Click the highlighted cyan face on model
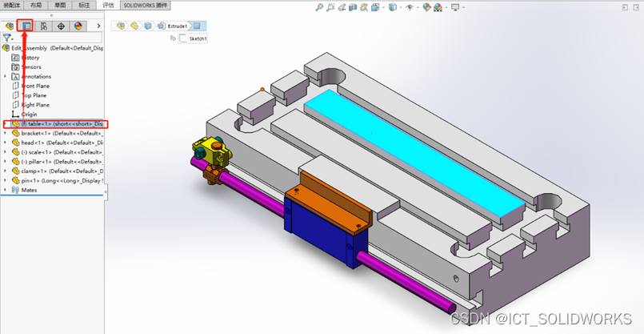Viewport: 644px width, 334px height. click(x=414, y=152)
